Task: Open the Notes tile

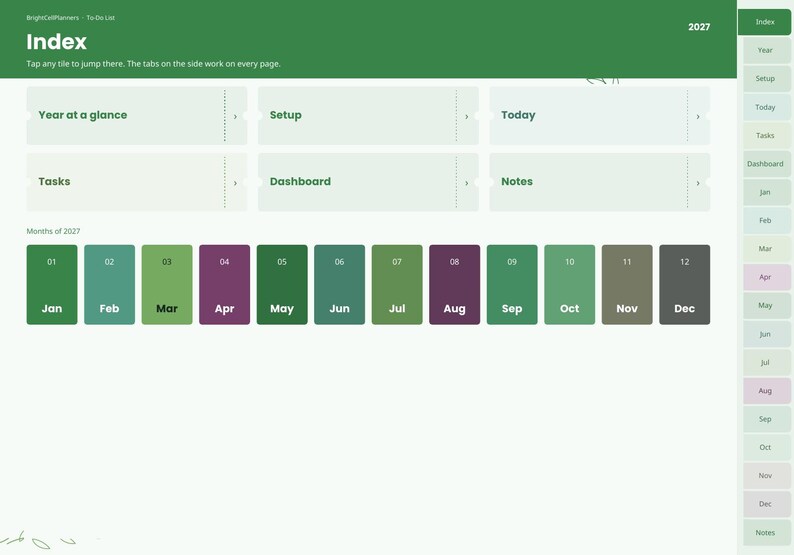Action: [600, 182]
